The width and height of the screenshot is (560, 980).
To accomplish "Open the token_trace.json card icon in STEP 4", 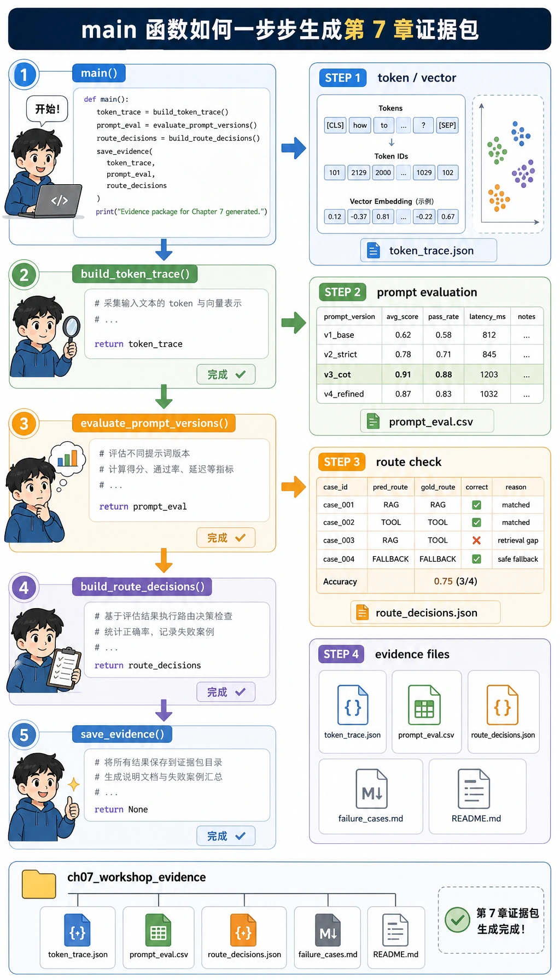I will click(353, 705).
